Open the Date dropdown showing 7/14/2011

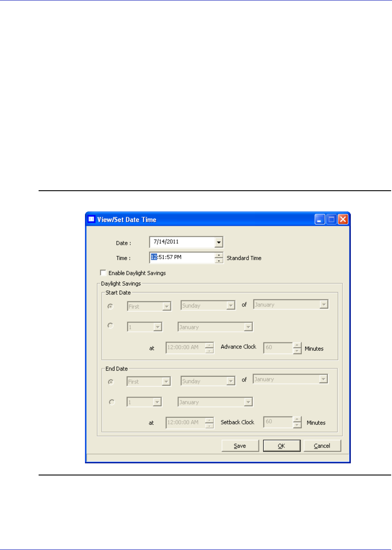click(x=219, y=242)
